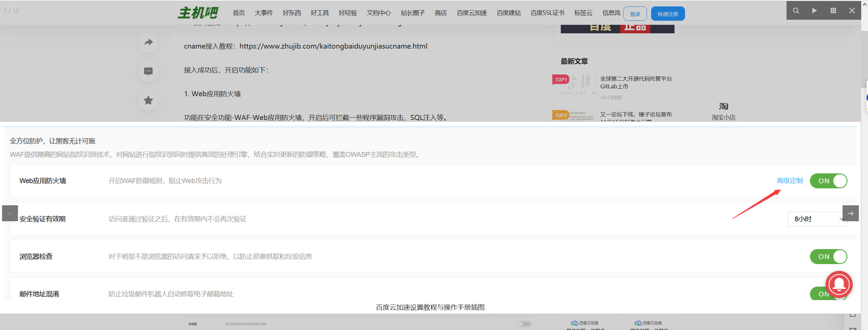Click the 高级定制 link

point(790,181)
